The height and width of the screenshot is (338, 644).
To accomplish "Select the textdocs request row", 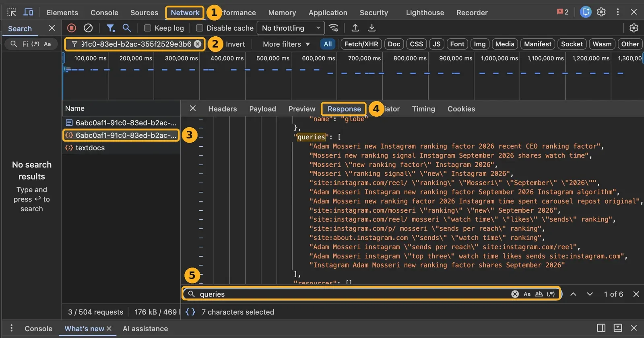I will [x=121, y=148].
